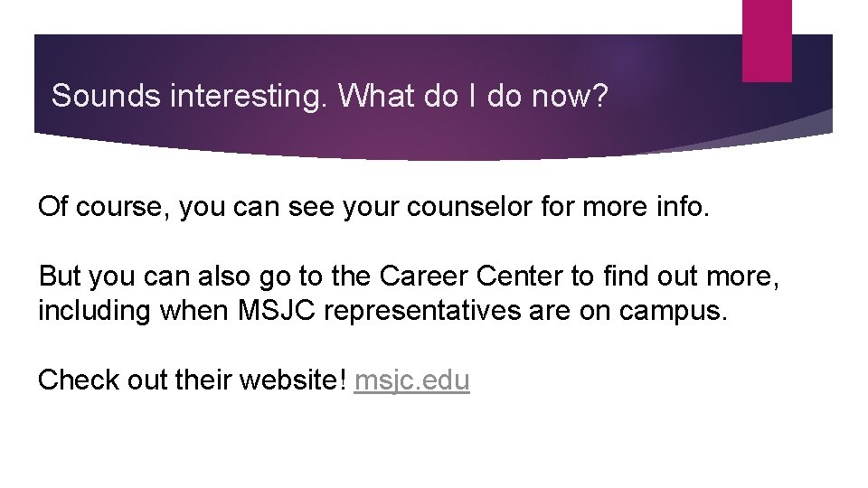
Task: Click the pink rectangle accent shape
Action: click(x=766, y=40)
